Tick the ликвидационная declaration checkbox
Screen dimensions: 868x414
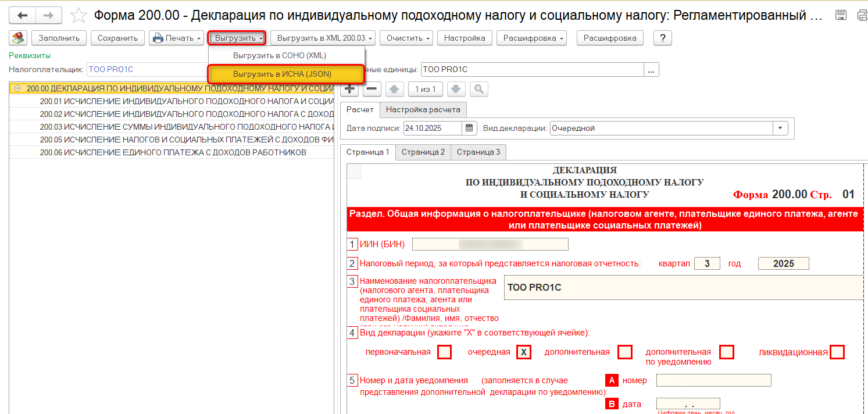click(837, 352)
